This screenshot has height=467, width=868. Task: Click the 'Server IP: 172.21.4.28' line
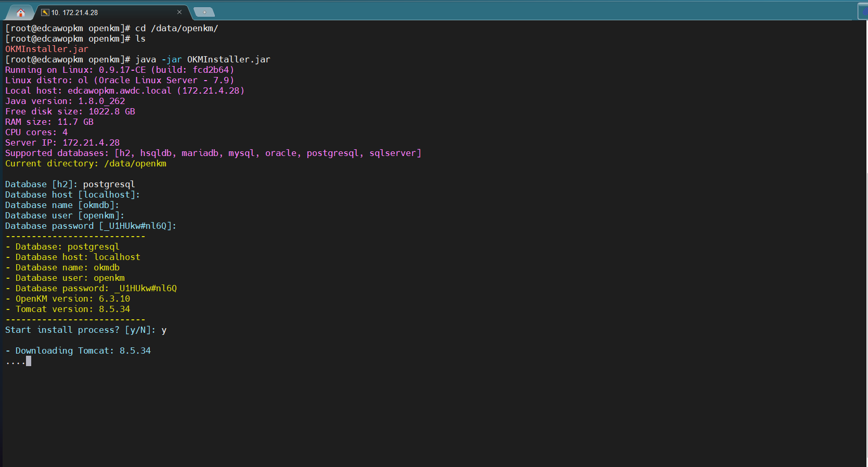coord(62,142)
